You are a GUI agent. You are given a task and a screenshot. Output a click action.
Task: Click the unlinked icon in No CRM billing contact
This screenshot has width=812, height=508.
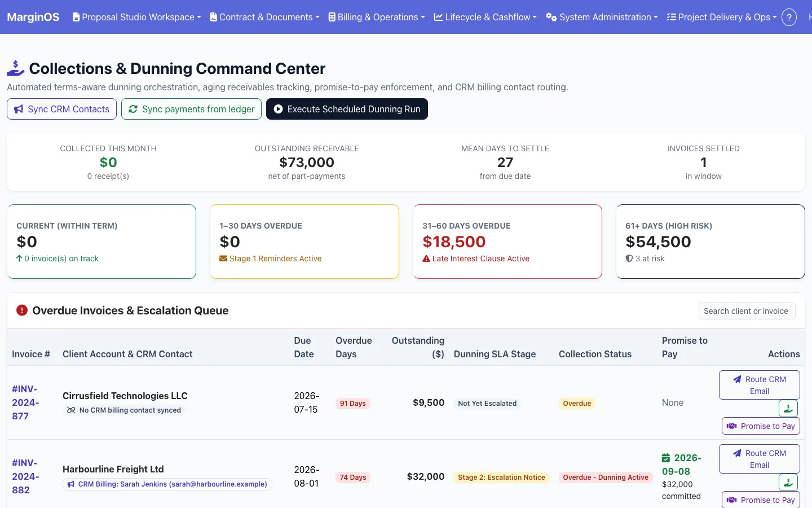[71, 410]
